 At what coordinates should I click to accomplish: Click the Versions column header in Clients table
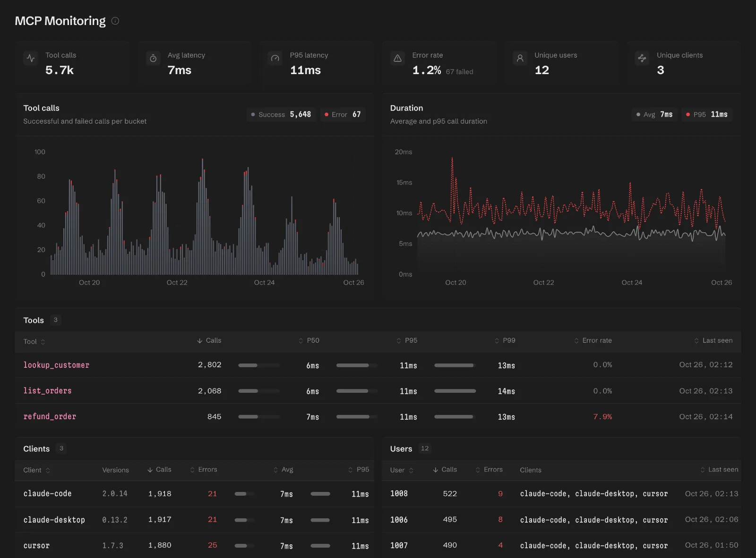(x=115, y=470)
